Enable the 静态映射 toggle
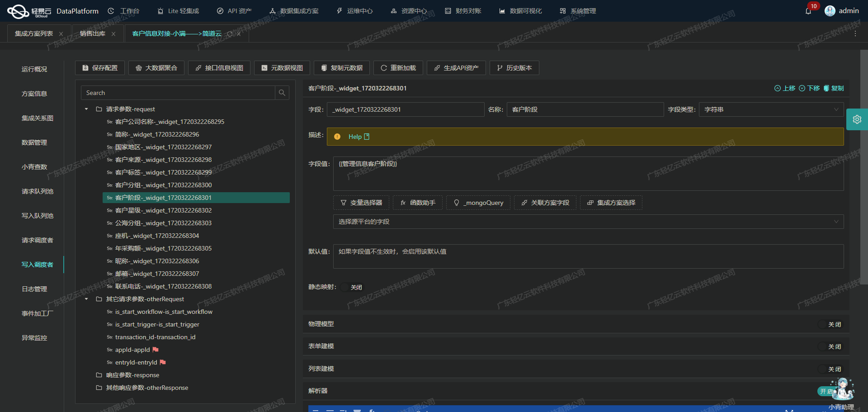Image resolution: width=868 pixels, height=412 pixels. [352, 287]
